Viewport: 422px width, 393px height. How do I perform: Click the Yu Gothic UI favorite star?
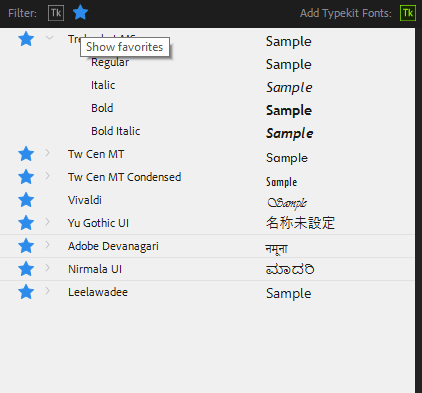[x=26, y=223]
